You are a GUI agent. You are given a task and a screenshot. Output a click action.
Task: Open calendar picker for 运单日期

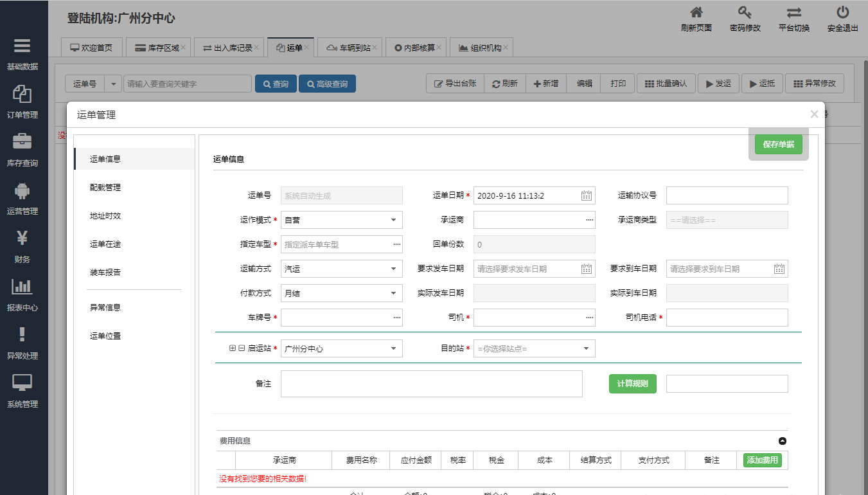[x=586, y=196]
